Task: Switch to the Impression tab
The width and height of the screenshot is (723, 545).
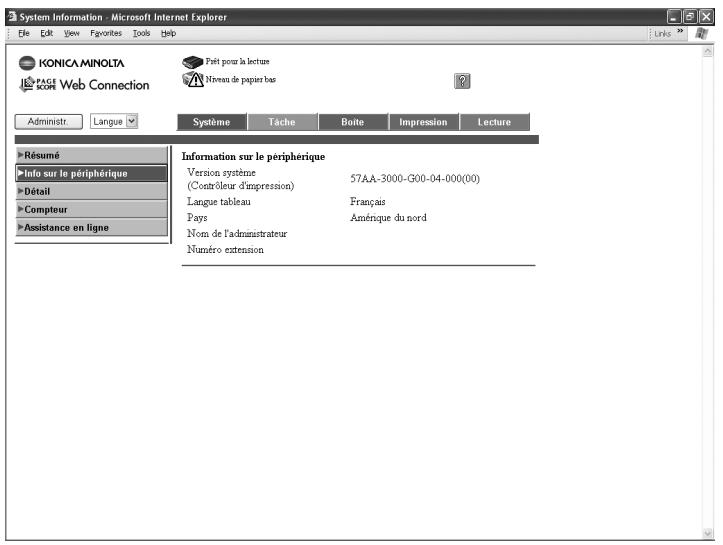Action: (x=423, y=122)
